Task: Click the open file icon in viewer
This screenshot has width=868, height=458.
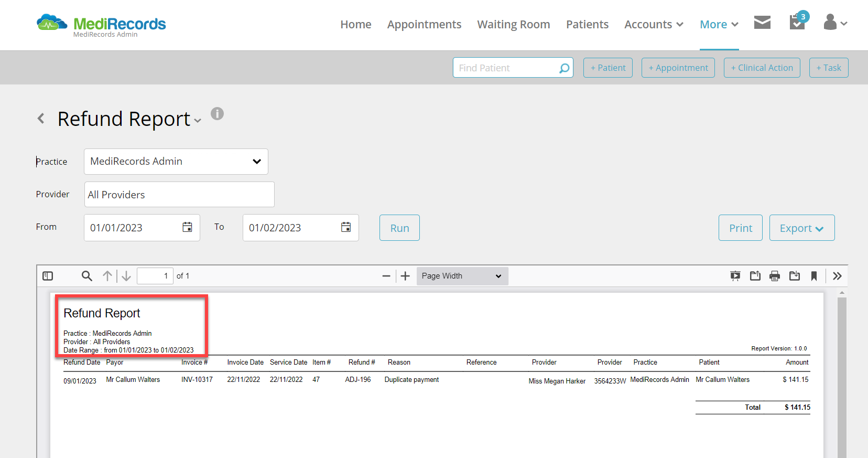Action: 755,276
